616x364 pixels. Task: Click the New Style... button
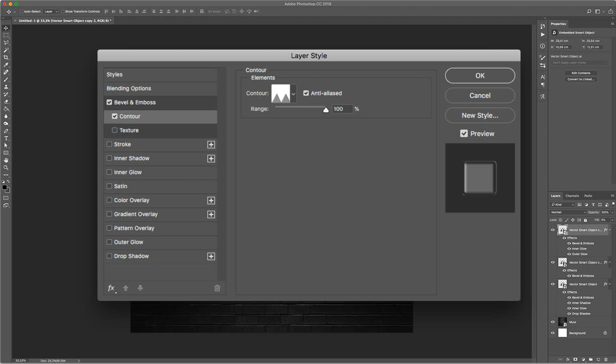point(480,115)
